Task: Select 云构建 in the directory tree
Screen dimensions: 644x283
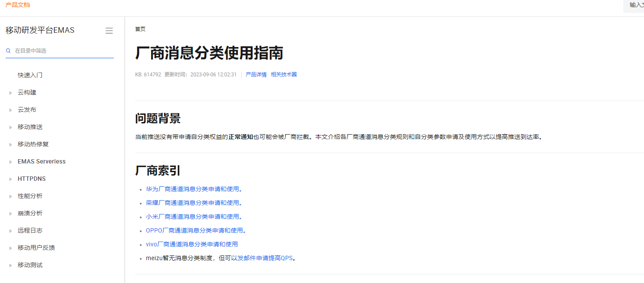Action: pos(27,92)
